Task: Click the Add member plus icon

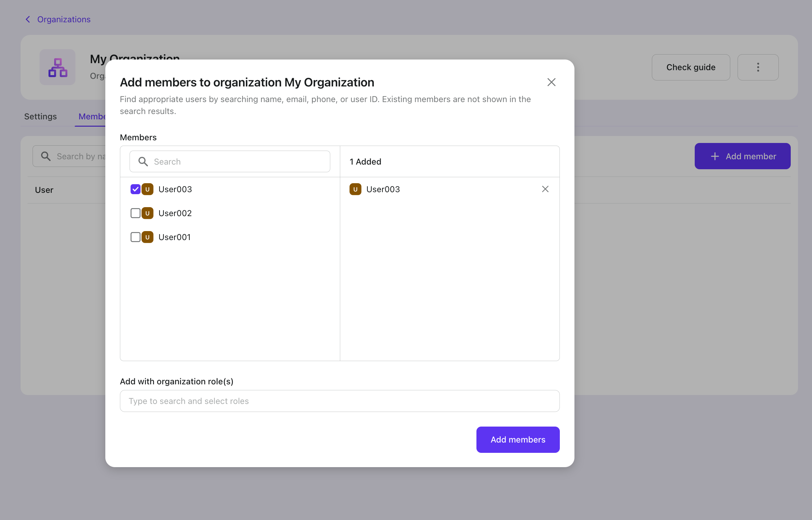Action: point(714,156)
